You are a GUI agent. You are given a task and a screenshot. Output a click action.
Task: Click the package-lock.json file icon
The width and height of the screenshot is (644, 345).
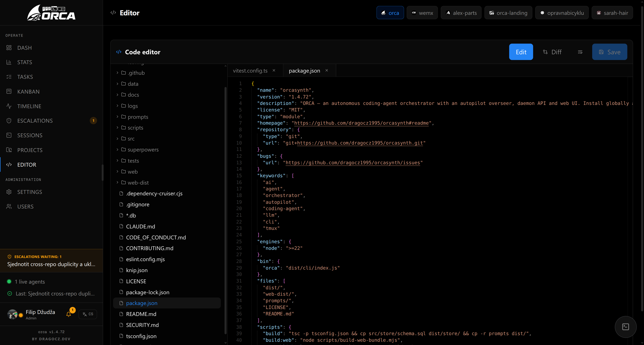(121, 292)
